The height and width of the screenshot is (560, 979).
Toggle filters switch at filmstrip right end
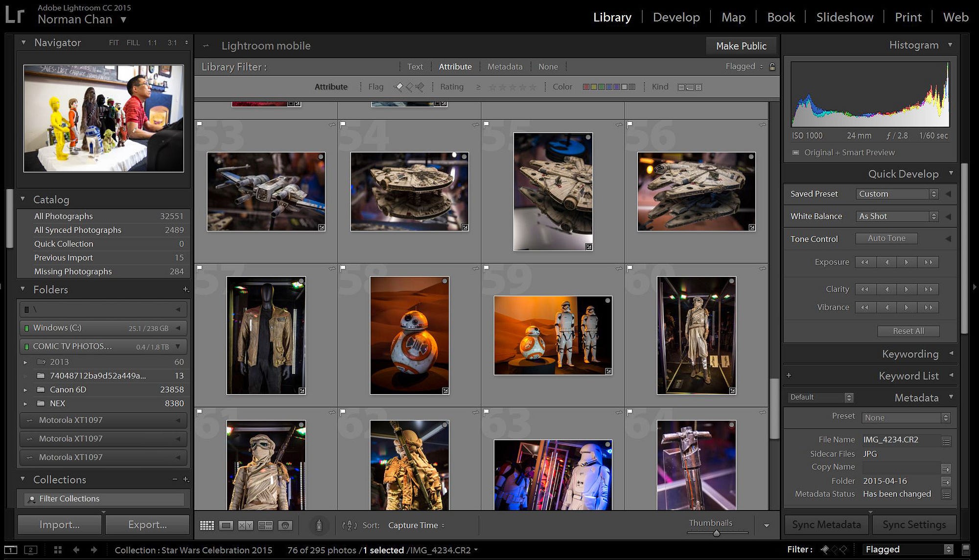(966, 549)
